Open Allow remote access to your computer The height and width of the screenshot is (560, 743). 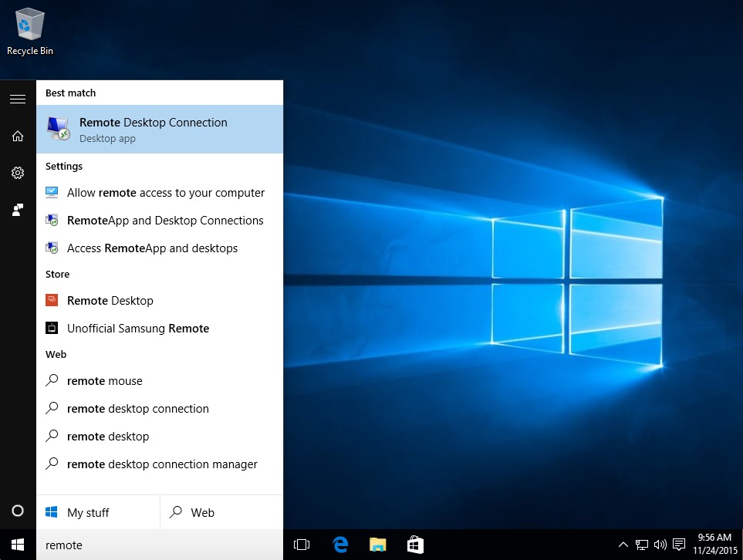point(160,193)
